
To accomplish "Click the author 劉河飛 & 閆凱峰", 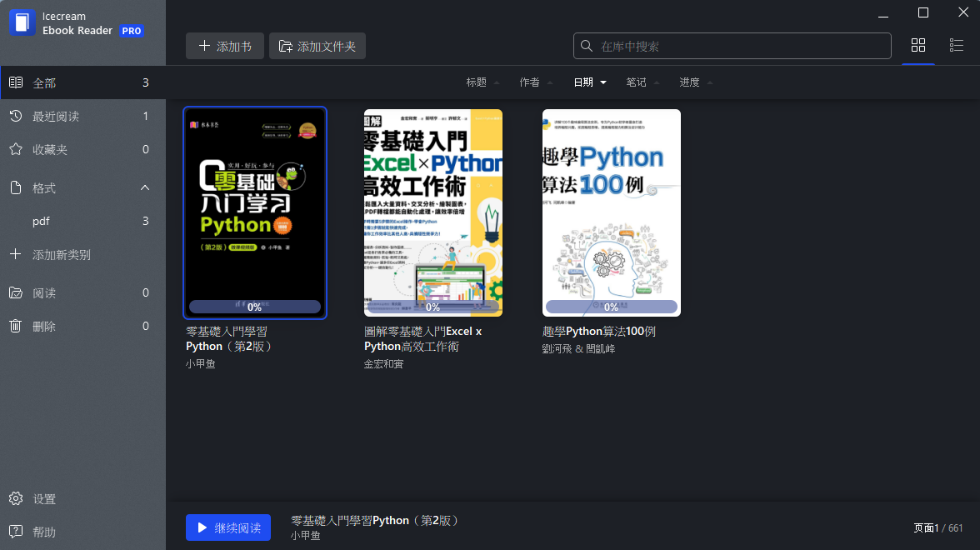I will coord(578,348).
